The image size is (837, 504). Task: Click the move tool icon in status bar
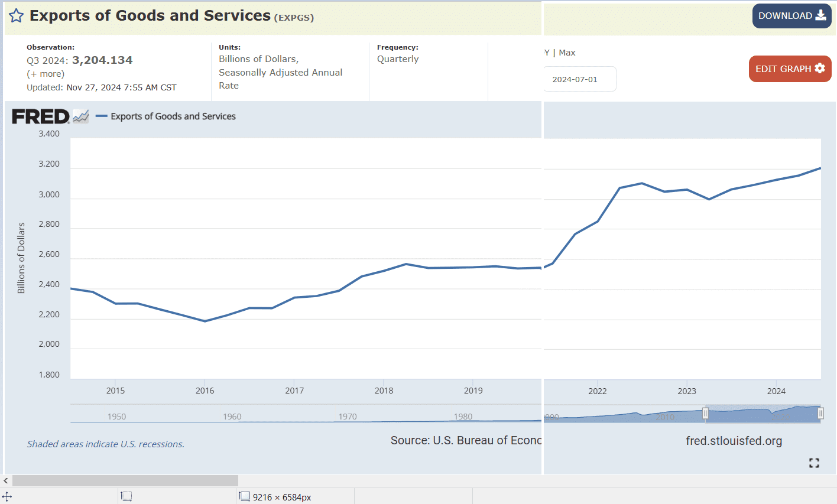(7, 497)
